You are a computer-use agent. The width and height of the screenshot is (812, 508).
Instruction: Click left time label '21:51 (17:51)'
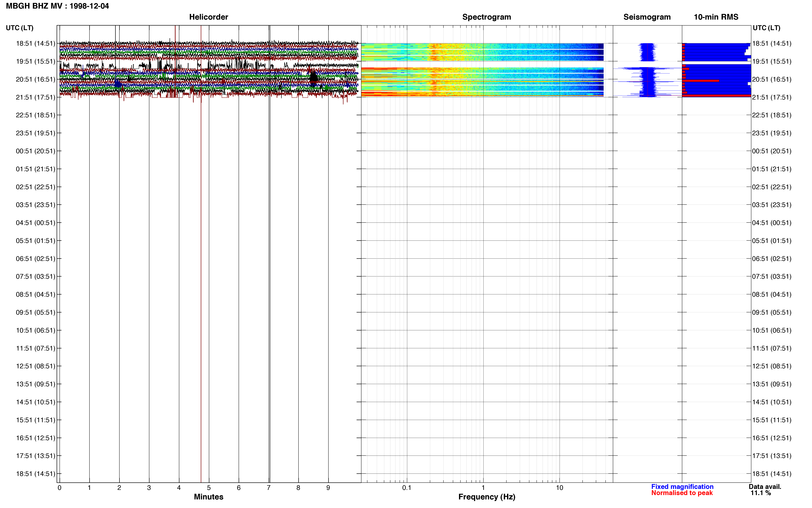point(36,97)
